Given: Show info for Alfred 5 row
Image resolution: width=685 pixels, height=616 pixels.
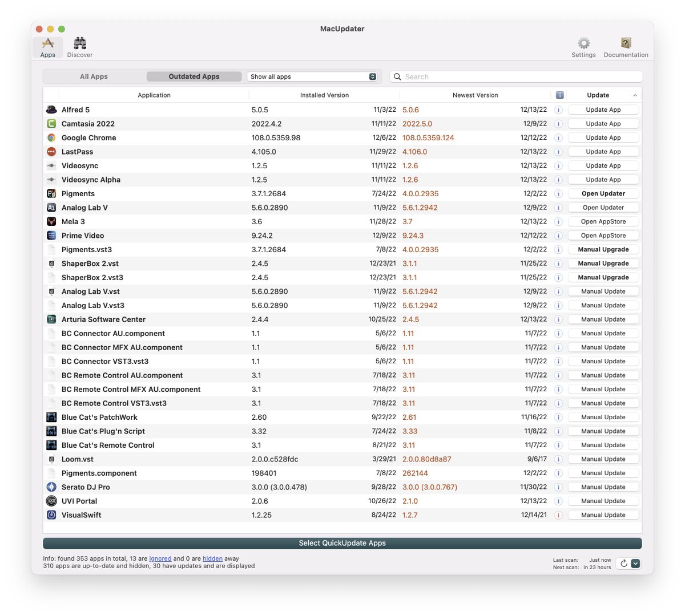Looking at the screenshot, I should 558,110.
